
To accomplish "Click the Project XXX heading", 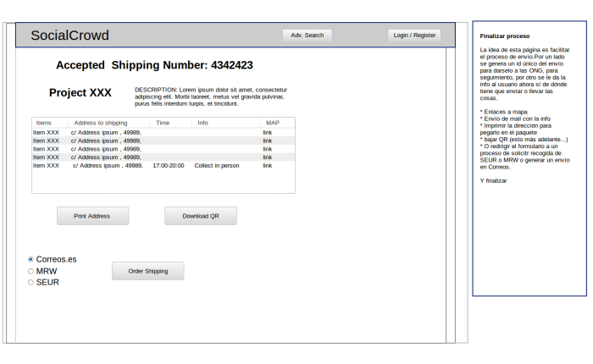I will tap(80, 92).
